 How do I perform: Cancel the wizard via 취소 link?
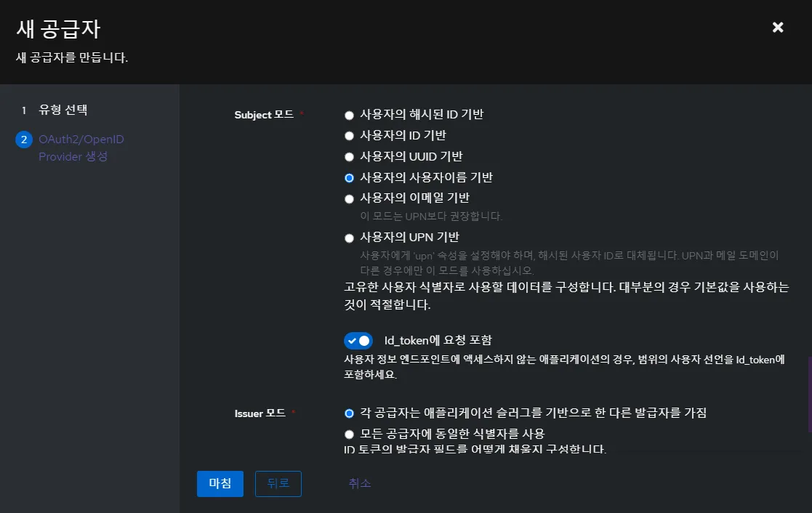tap(358, 483)
